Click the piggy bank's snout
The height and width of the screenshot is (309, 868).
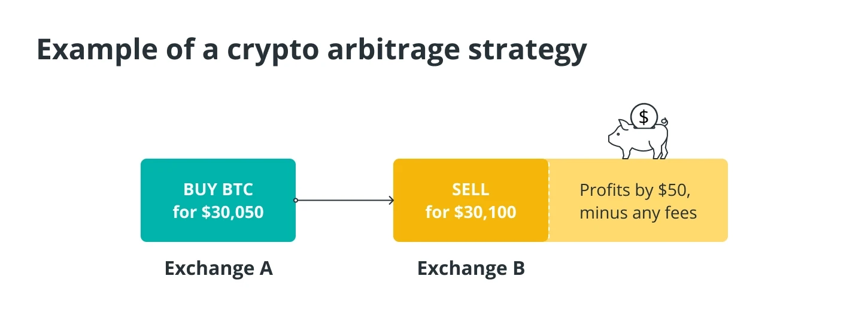(x=611, y=139)
